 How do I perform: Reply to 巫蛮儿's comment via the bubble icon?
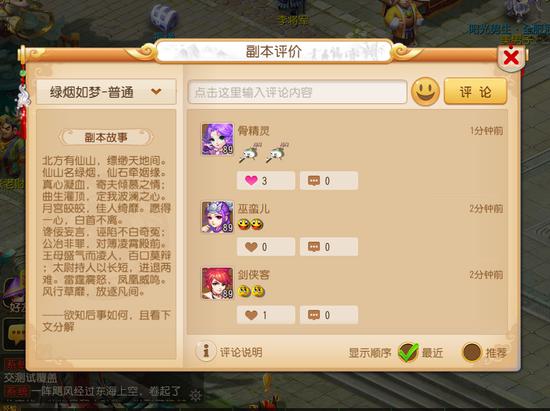314,247
